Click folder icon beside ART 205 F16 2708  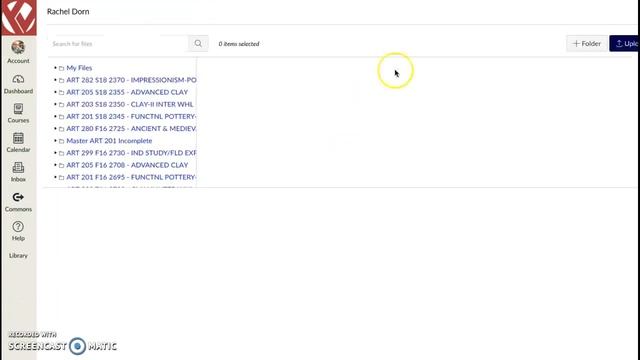pos(62,166)
